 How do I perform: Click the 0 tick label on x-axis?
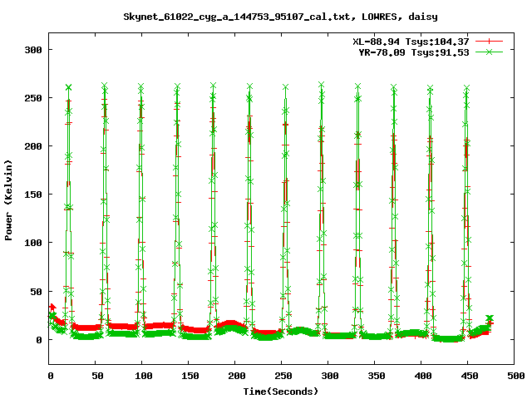[50, 377]
